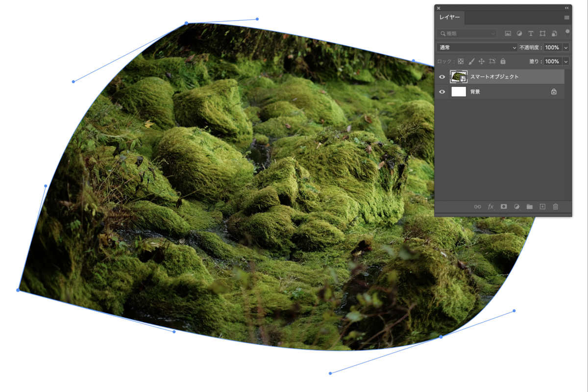This screenshot has height=392, width=588.
Task: Hide the 背景 layer eye icon
Action: point(442,92)
